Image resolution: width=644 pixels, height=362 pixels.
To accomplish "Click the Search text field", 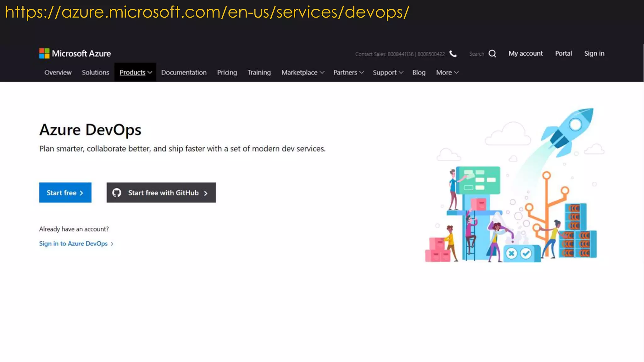I will pyautogui.click(x=477, y=54).
